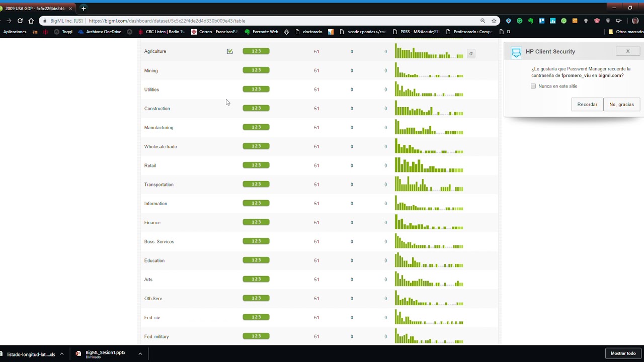Click the Information field name
644x362 pixels.
click(x=155, y=204)
